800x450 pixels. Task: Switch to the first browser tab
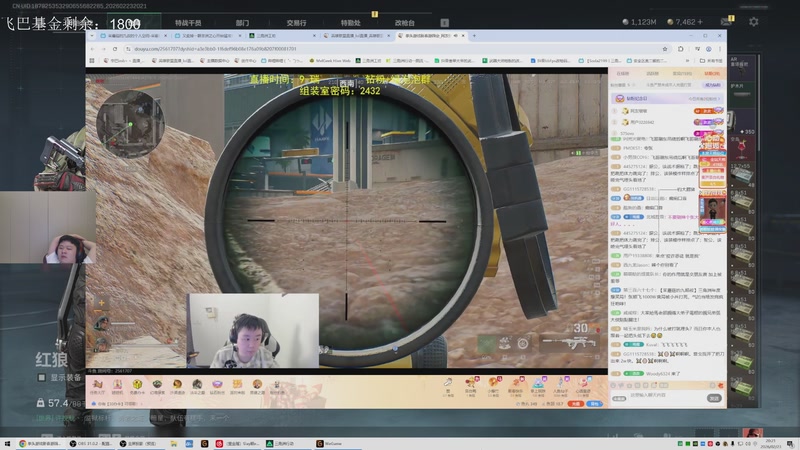click(134, 36)
